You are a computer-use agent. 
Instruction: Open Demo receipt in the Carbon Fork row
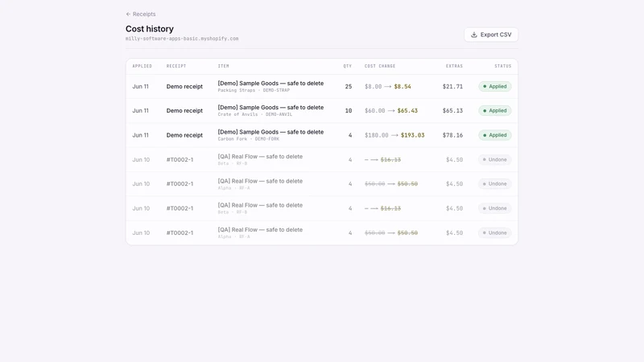[x=184, y=135]
